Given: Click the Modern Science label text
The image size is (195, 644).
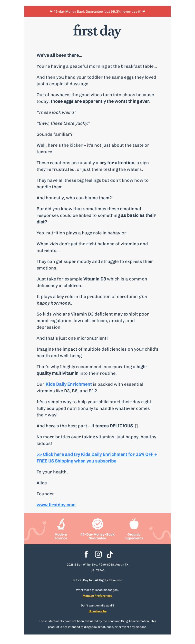Looking at the screenshot, I should point(61,536).
